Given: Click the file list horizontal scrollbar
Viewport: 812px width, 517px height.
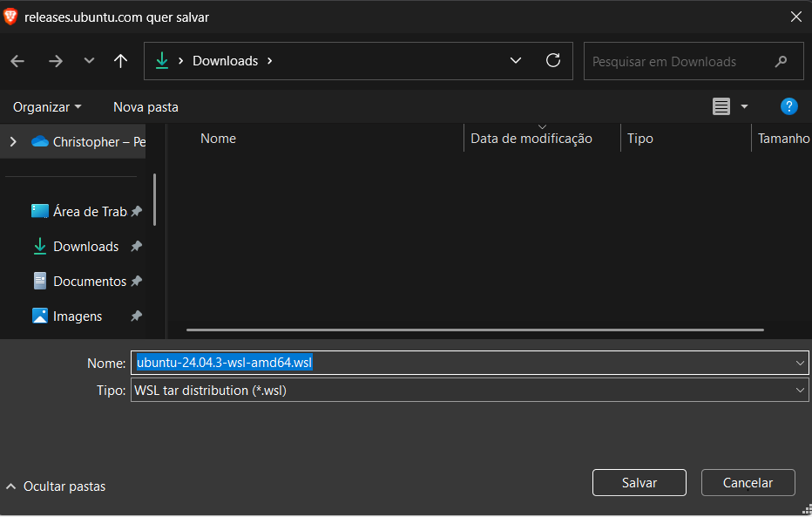Looking at the screenshot, I should tap(475, 330).
